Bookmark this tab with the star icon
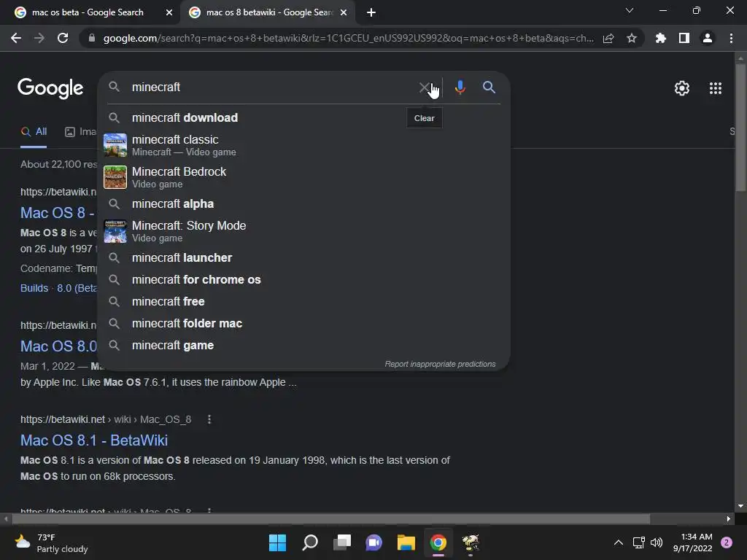 [632, 38]
